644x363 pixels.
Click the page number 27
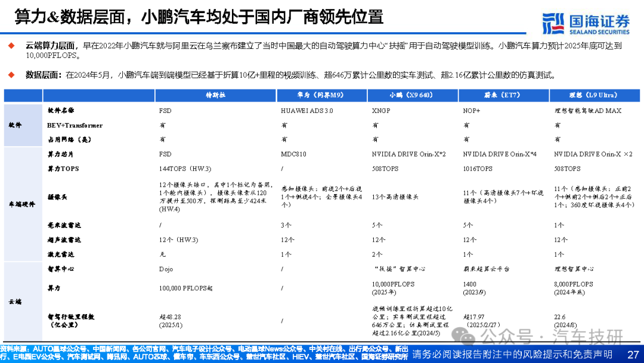coord(633,354)
